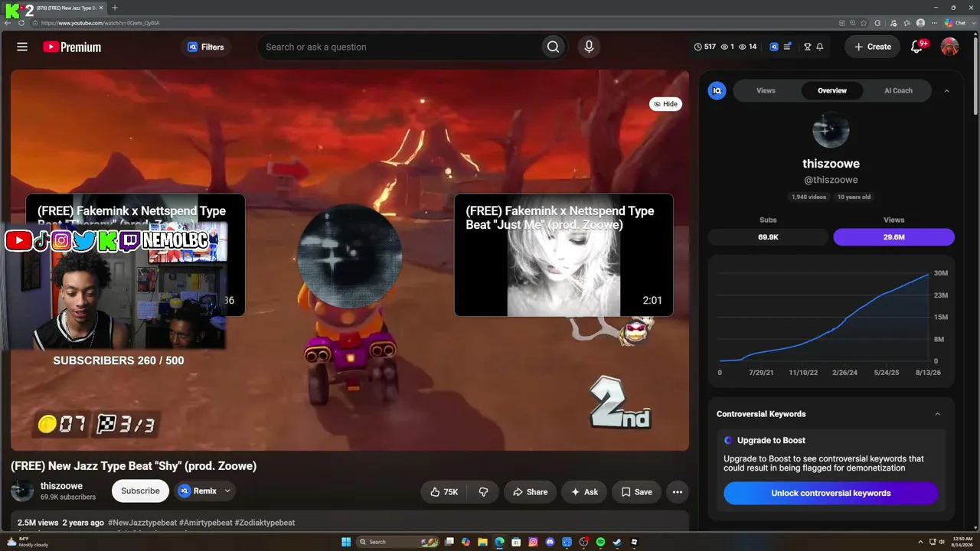This screenshot has width=980, height=551.
Task: Select the Overview tab in vidIQ panel
Action: (x=832, y=90)
